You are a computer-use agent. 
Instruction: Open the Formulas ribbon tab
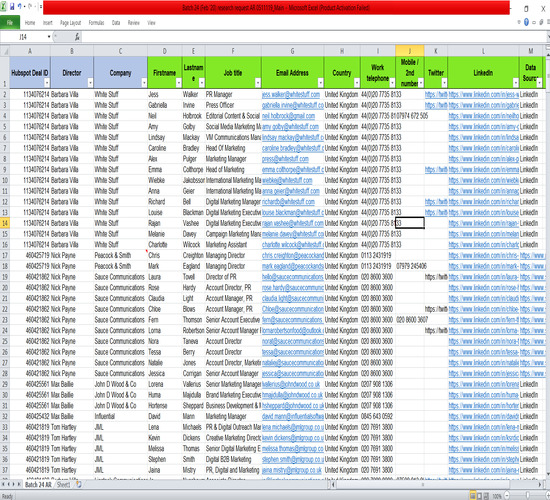tap(96, 22)
